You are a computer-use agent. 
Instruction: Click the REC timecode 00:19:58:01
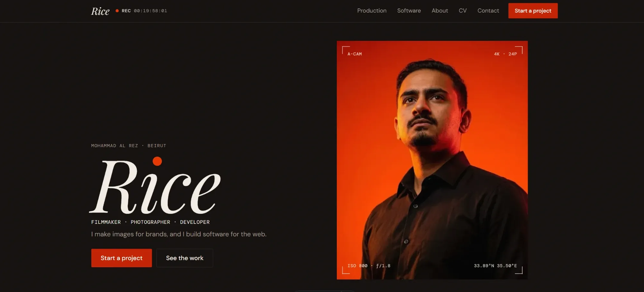pyautogui.click(x=150, y=11)
